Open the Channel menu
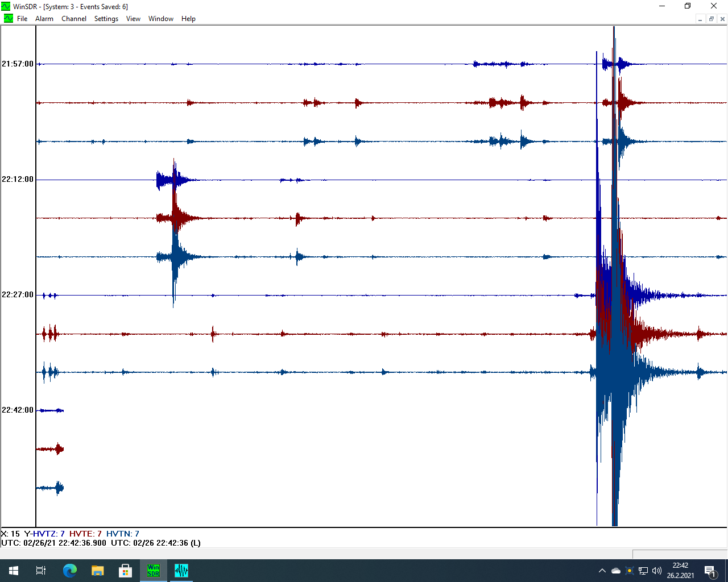 coord(74,19)
